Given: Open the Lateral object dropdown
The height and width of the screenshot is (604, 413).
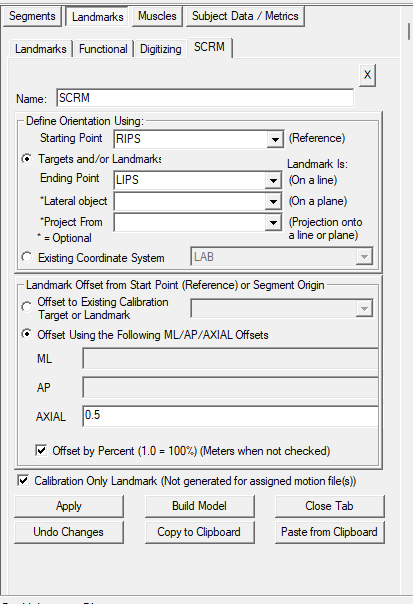Looking at the screenshot, I should (x=273, y=201).
